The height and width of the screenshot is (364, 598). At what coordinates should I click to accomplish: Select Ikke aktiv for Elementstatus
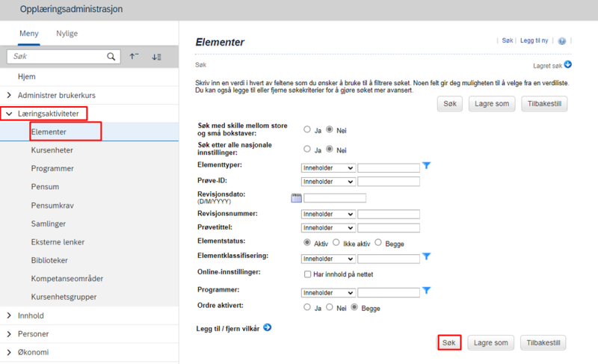[336, 242]
